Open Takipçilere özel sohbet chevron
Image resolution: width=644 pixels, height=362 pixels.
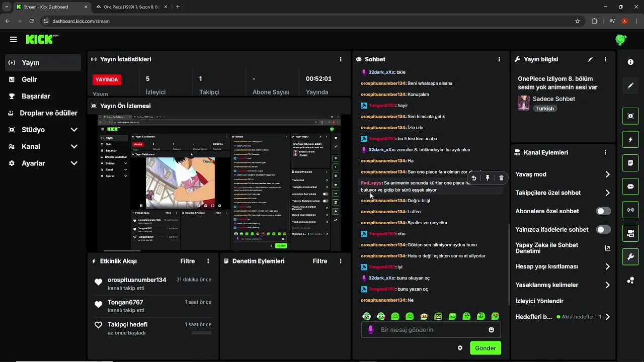[607, 193]
